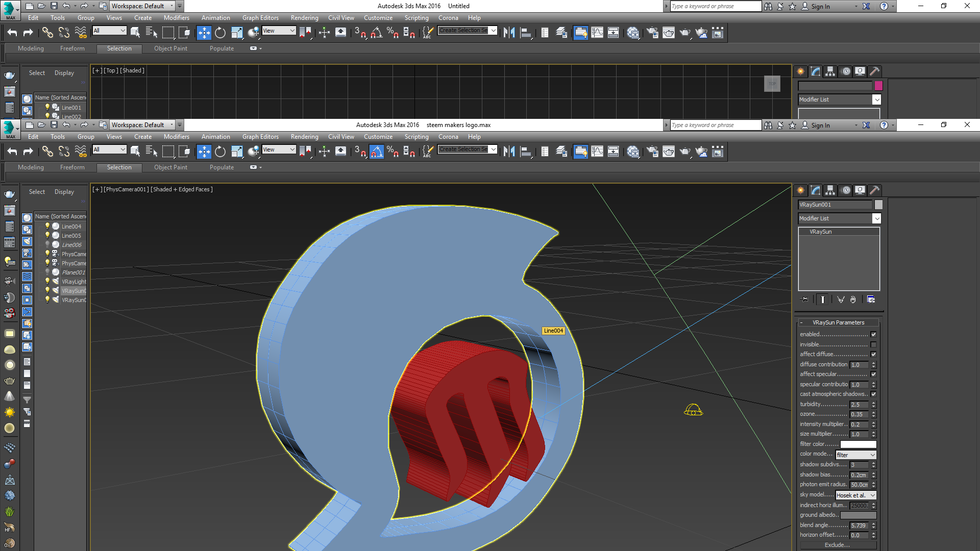Screen dimensions: 980x551
Task: Toggle visibility bulb for VRayLight row
Action: pos(47,281)
